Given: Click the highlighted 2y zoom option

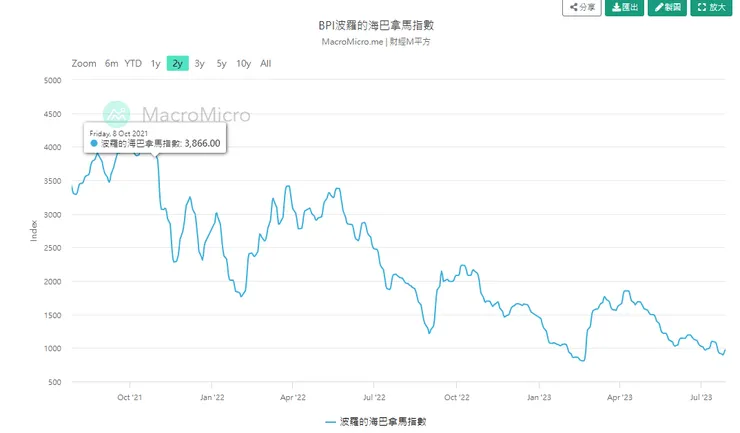Looking at the screenshot, I should 177,64.
